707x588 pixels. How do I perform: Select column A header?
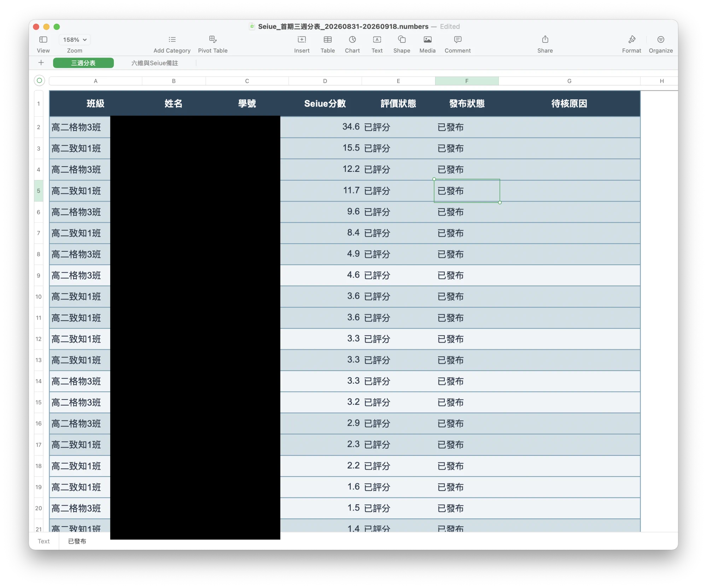(x=95, y=81)
